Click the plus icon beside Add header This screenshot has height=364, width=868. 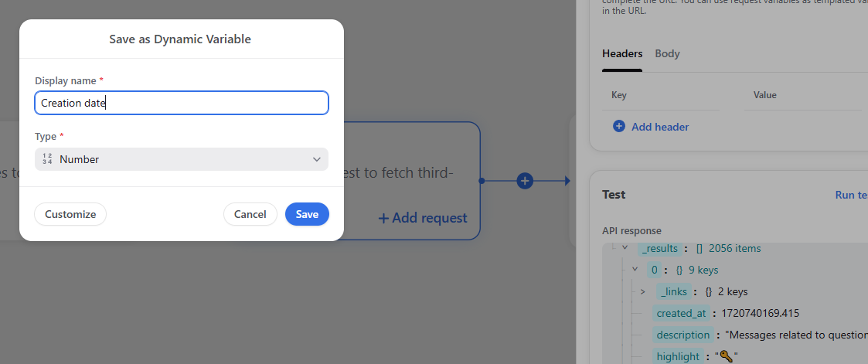pos(619,127)
